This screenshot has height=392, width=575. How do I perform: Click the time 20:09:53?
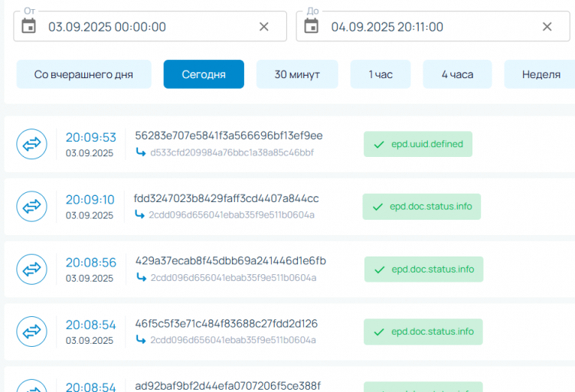[x=91, y=137]
